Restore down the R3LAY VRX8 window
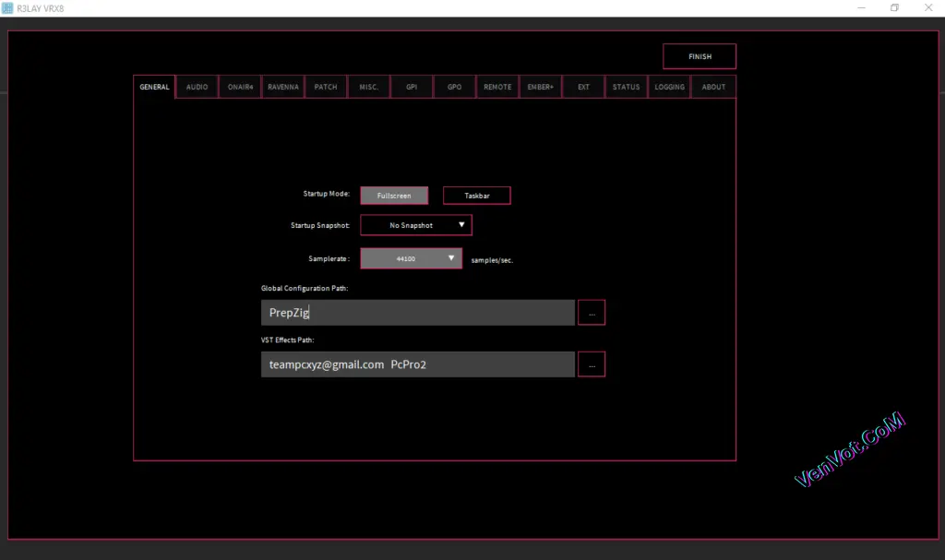The height and width of the screenshot is (560, 945). click(894, 7)
